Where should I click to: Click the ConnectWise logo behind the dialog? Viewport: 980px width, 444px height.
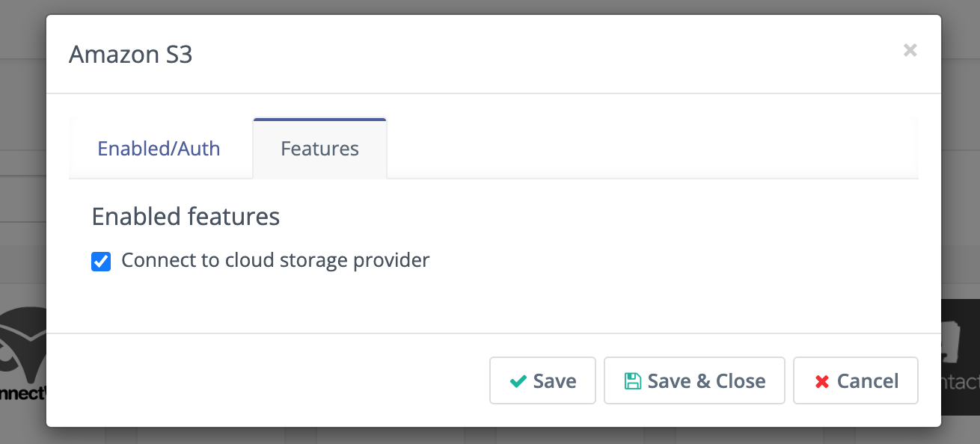[22, 351]
